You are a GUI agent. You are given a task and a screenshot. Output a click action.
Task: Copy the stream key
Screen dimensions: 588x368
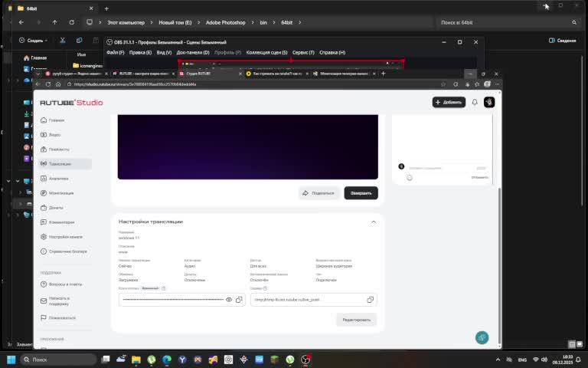coord(239,300)
